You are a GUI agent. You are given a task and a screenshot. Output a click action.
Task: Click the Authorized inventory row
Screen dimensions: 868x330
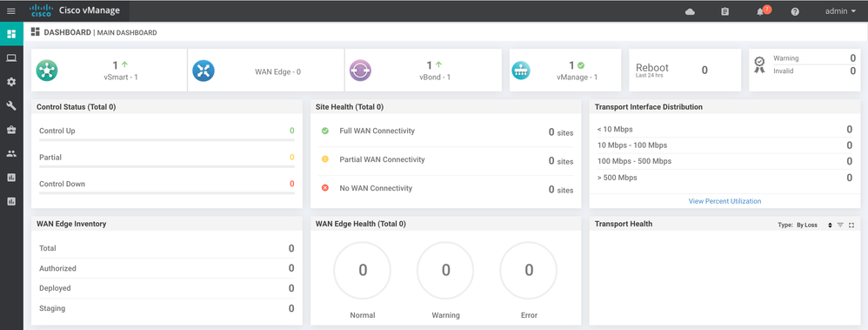pos(167,268)
